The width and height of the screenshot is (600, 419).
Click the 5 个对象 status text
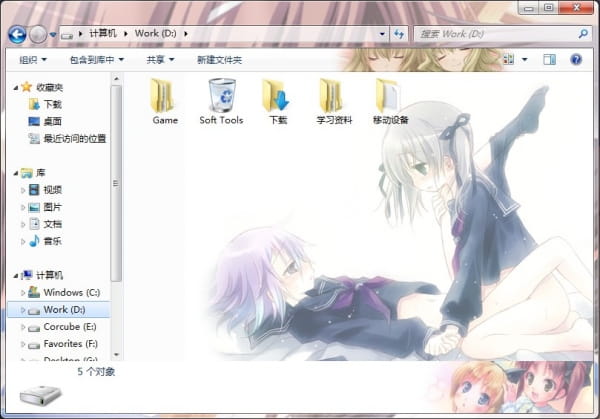pos(96,372)
